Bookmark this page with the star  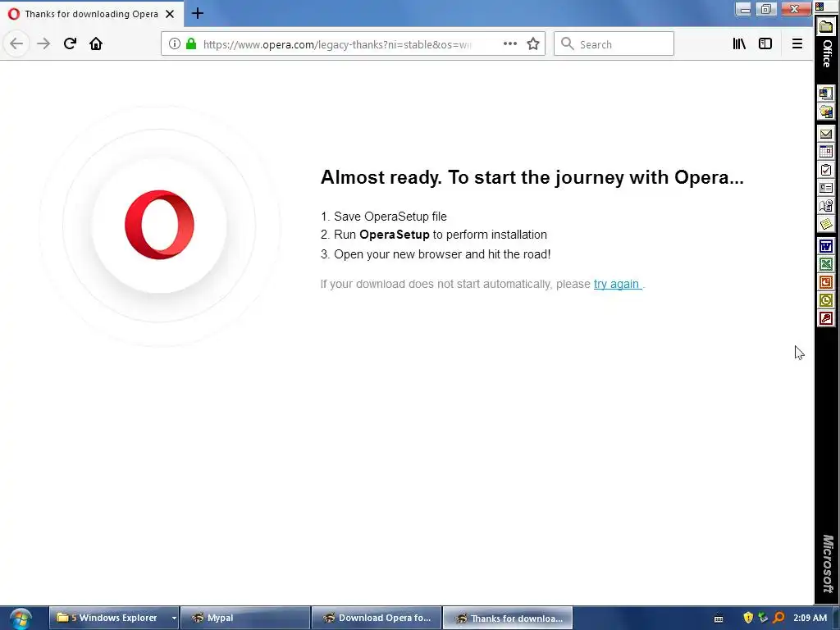coord(533,44)
